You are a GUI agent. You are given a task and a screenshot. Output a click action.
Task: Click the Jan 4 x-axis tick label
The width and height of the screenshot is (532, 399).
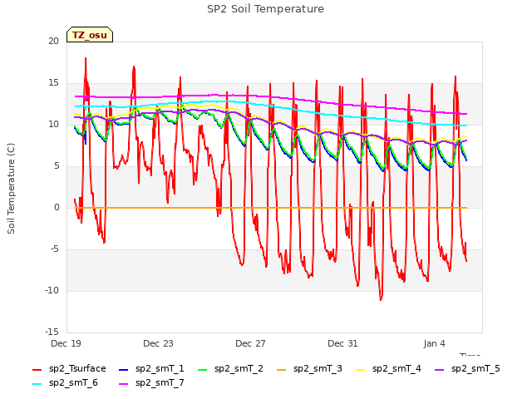tap(434, 343)
